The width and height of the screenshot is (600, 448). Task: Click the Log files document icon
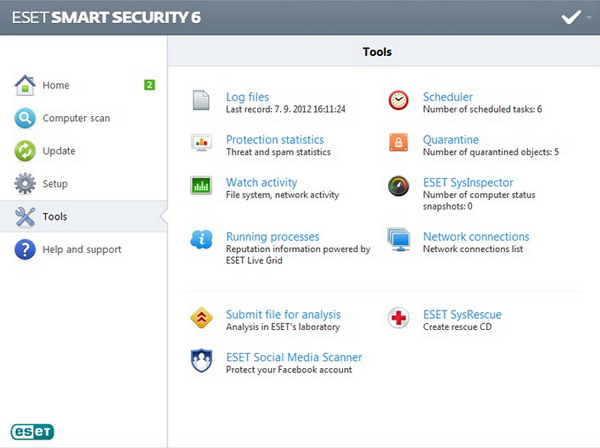201,100
